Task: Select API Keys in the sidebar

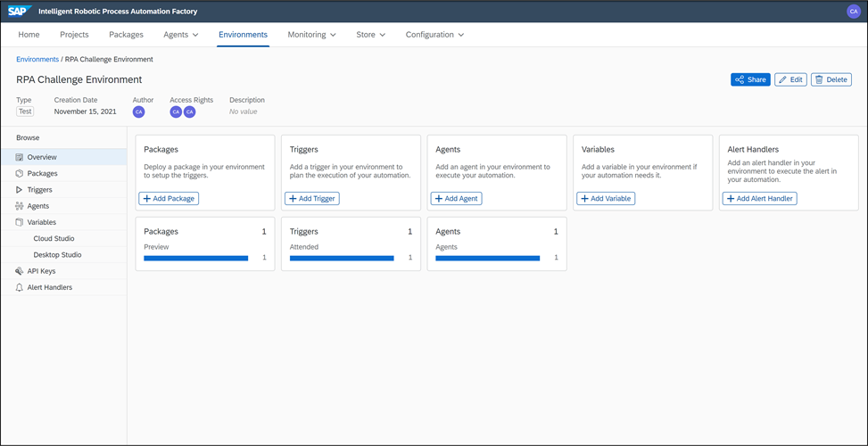Action: [63, 271]
